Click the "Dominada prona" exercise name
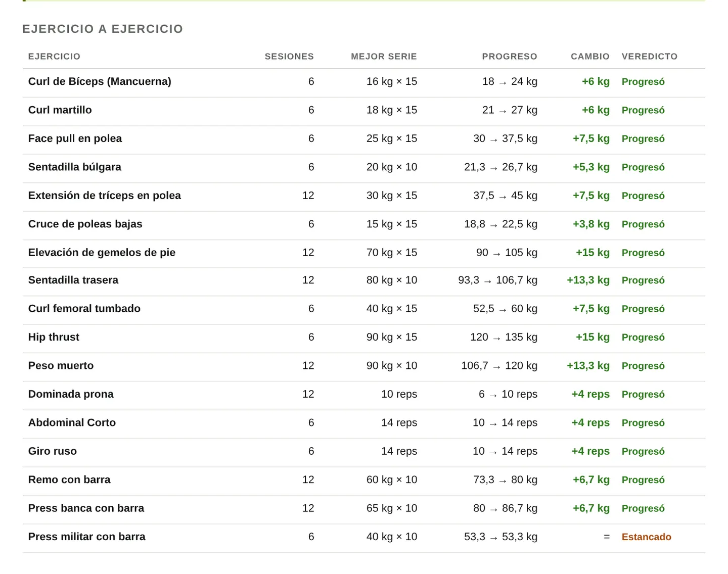728x574 pixels. pos(71,394)
